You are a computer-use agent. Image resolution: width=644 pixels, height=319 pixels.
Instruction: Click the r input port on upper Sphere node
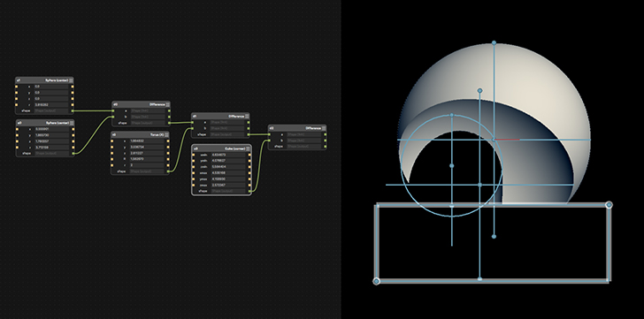(x=17, y=104)
